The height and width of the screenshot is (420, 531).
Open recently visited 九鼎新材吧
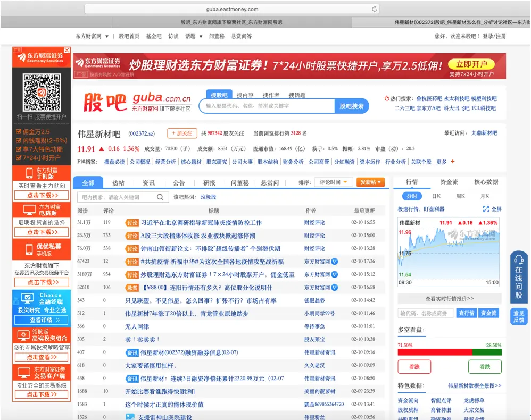[484, 133]
